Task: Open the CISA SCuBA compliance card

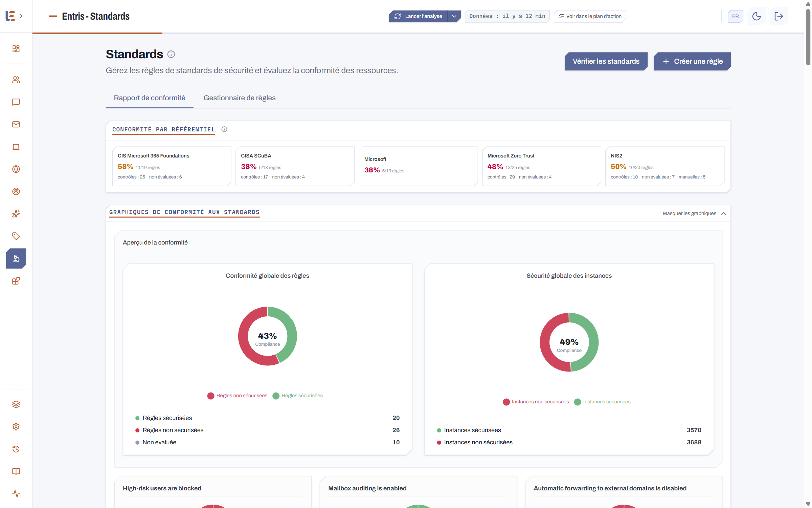Action: (x=295, y=166)
